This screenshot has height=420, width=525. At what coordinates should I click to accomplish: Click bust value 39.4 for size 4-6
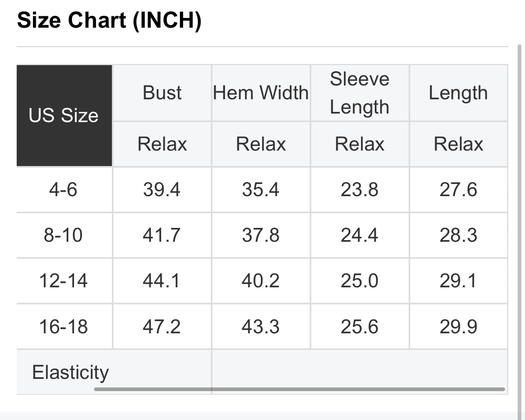click(x=162, y=190)
